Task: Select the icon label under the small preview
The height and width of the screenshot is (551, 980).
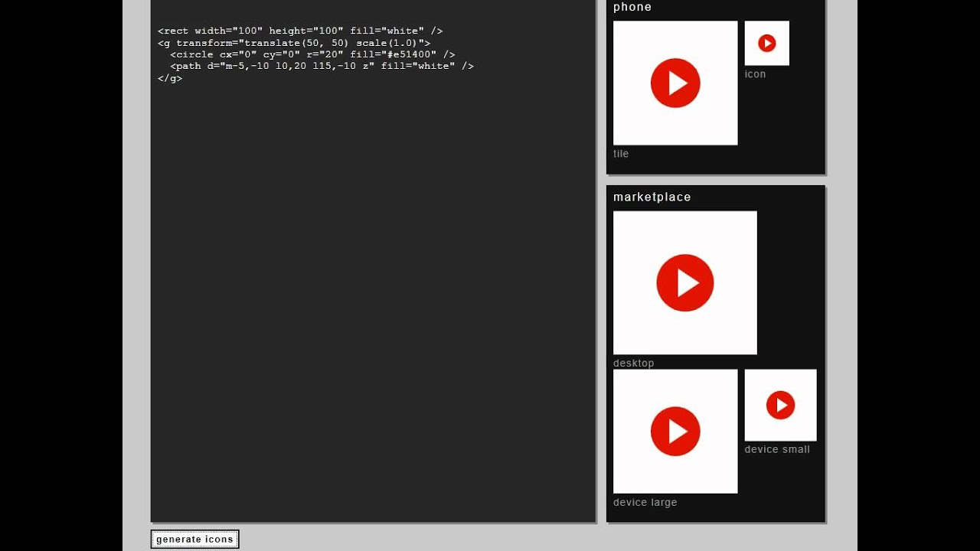Action: point(755,73)
